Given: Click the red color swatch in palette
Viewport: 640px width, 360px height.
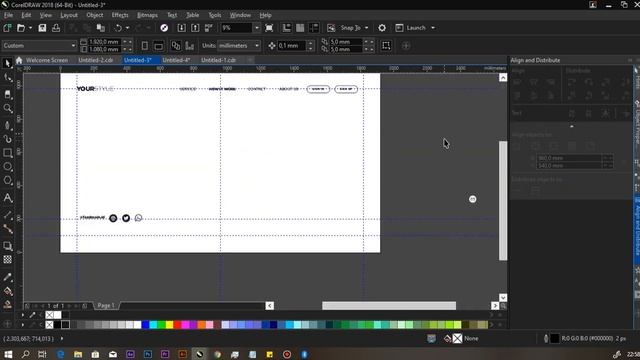Looking at the screenshot, I should pos(178,325).
